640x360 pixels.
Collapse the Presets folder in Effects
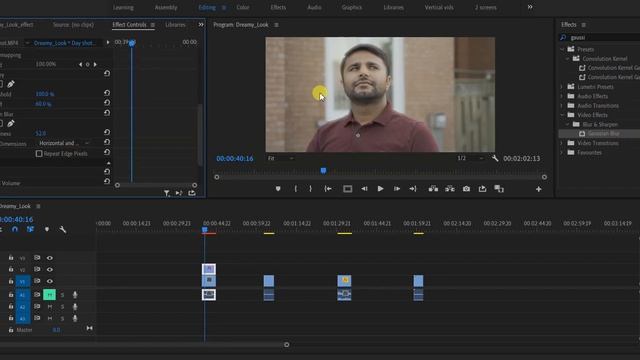(562, 49)
